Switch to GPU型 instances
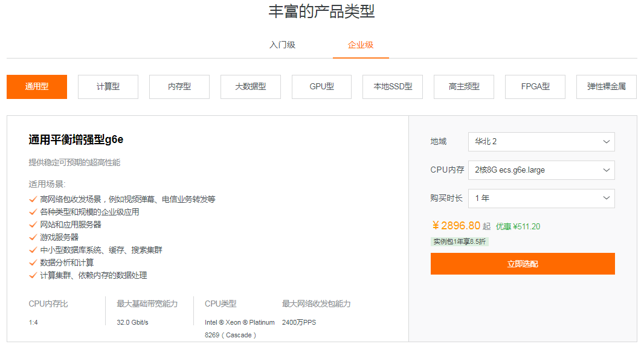 click(321, 87)
